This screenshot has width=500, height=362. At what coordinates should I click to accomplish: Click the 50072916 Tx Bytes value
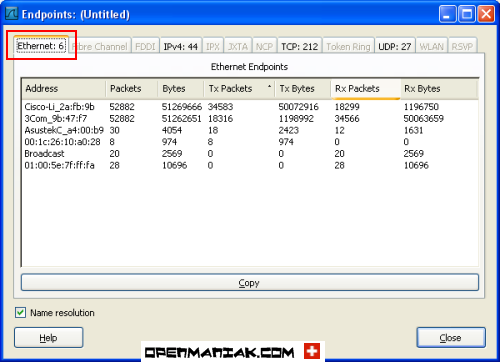click(x=299, y=107)
